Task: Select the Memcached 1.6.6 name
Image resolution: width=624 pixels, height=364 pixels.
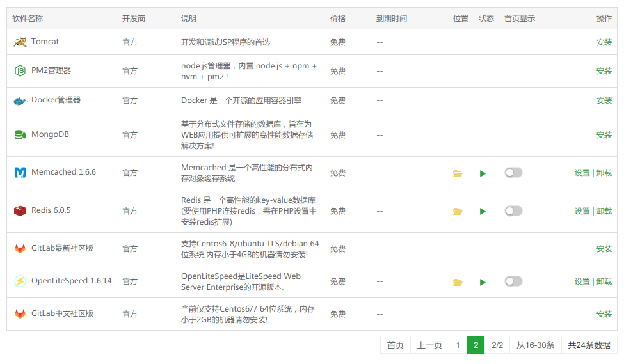Action: (63, 172)
